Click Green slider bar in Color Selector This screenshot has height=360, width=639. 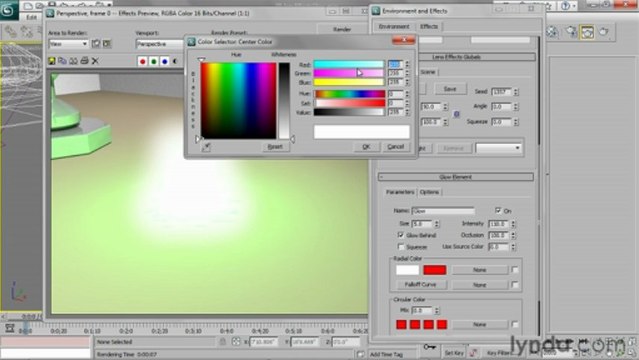coord(349,73)
